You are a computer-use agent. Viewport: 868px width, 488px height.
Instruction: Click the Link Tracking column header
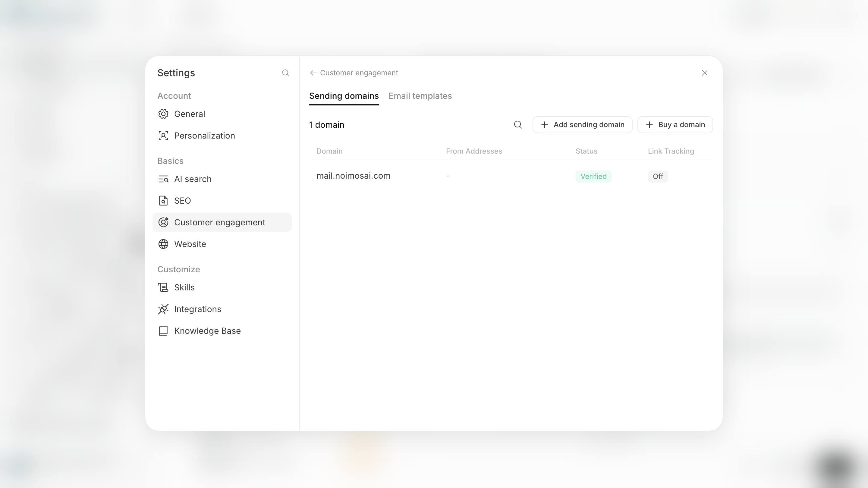[x=671, y=151]
